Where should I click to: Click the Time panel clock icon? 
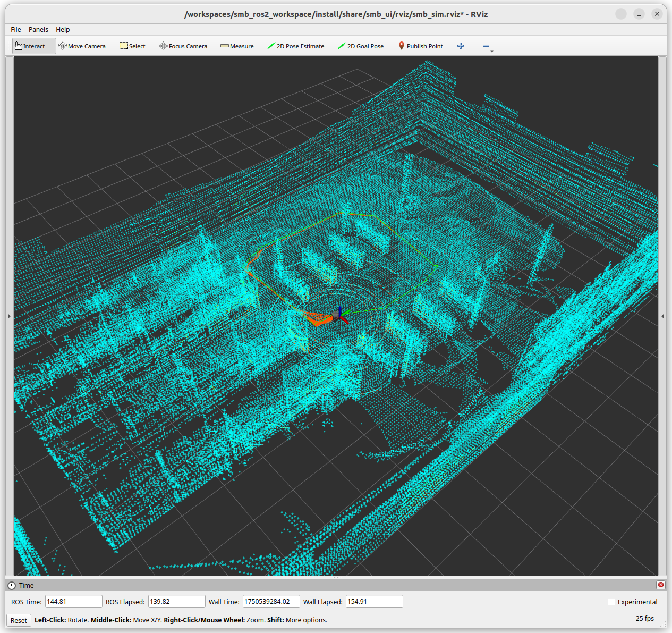(x=12, y=585)
